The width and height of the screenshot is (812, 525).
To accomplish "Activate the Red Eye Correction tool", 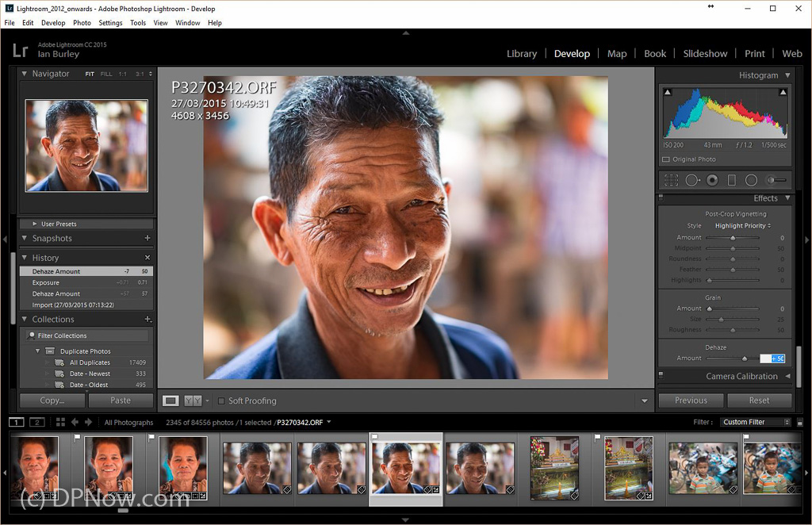I will click(712, 180).
